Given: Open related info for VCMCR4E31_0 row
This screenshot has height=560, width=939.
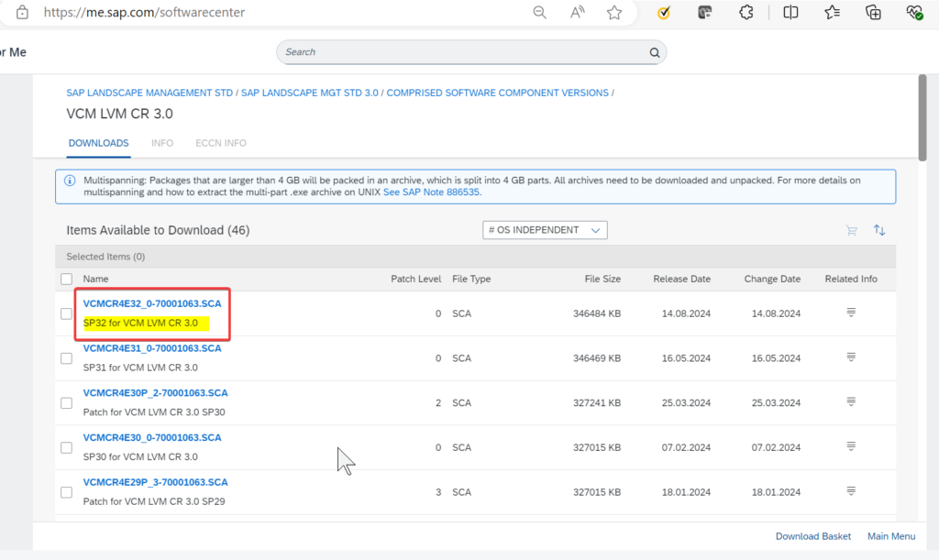Looking at the screenshot, I should 851,357.
